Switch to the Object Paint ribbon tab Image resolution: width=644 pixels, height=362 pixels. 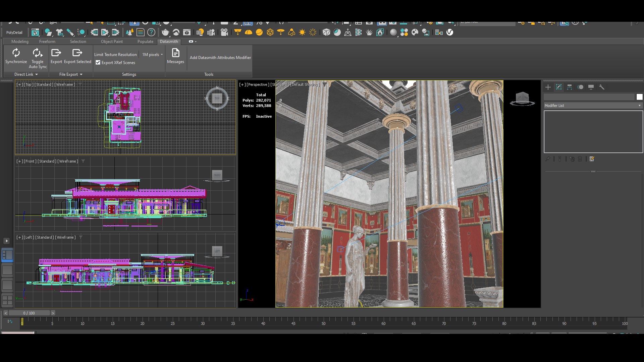(x=112, y=42)
